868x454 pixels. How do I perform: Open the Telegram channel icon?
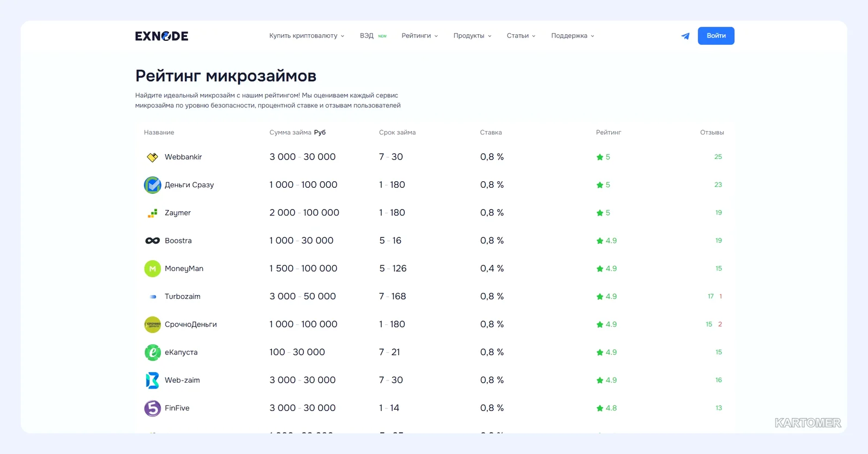[685, 36]
